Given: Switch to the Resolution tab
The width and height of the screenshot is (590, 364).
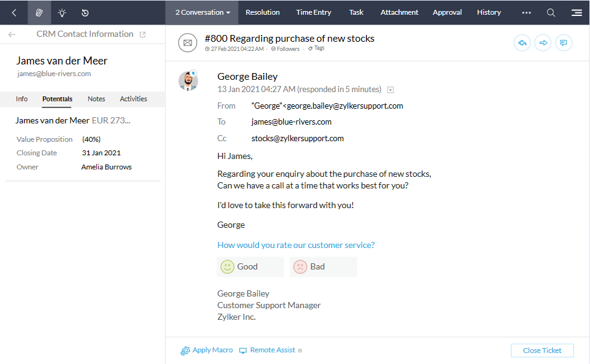Looking at the screenshot, I should tap(262, 12).
